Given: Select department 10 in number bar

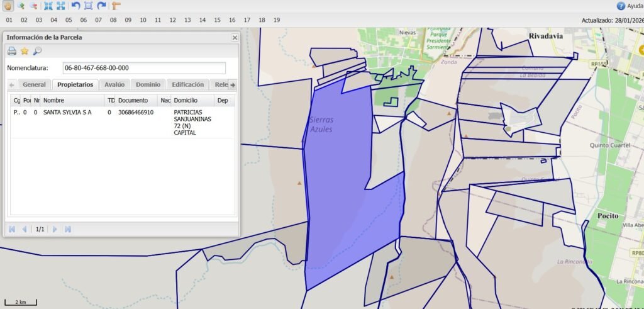Looking at the screenshot, I should [143, 20].
